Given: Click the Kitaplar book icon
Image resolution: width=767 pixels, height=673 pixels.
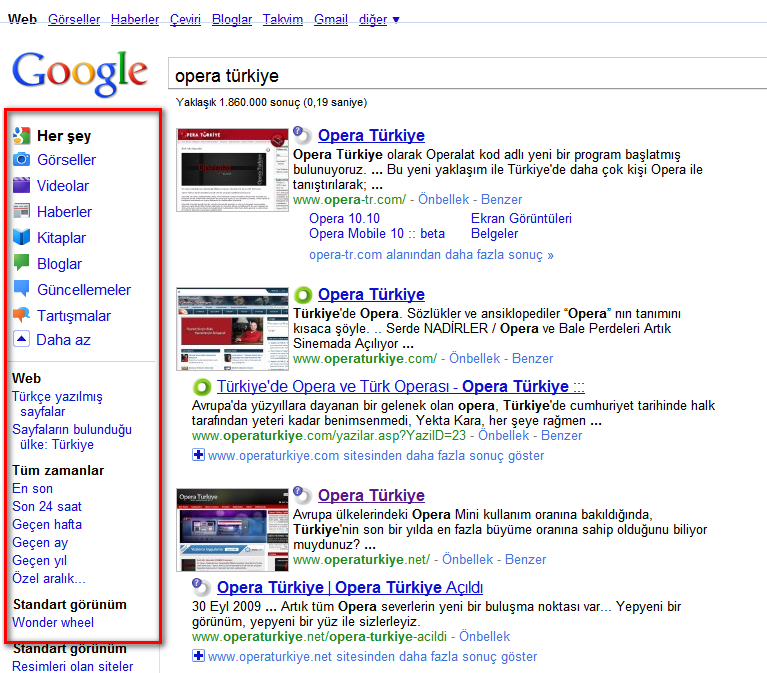Looking at the screenshot, I should click(22, 237).
